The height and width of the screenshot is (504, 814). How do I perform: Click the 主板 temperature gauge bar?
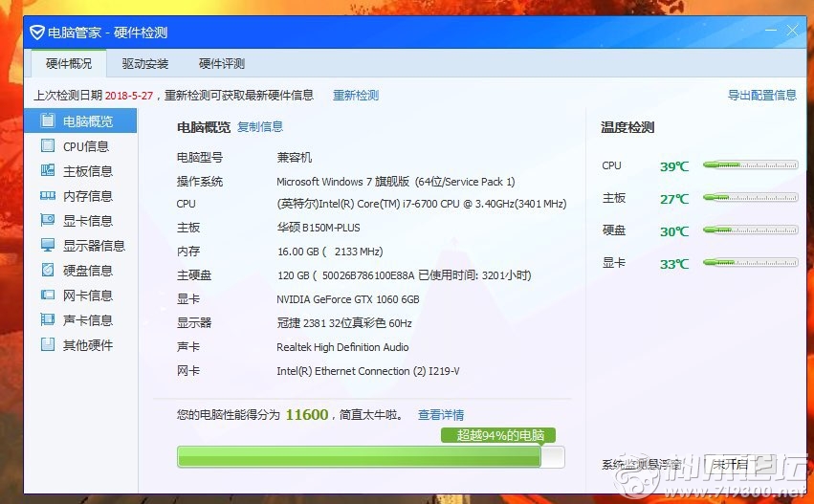pyautogui.click(x=751, y=197)
